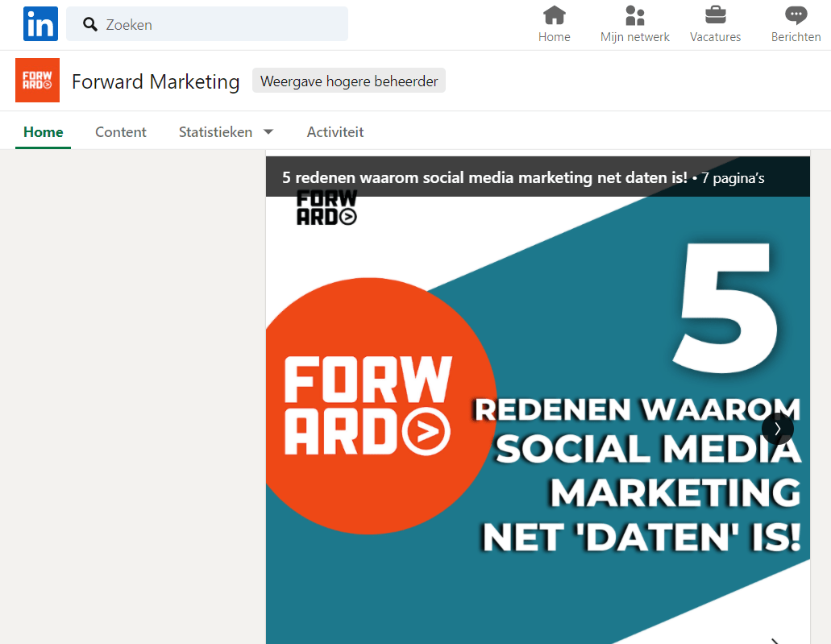The image size is (831, 644).
Task: Open the Forward Marketing page name link
Action: tap(156, 81)
